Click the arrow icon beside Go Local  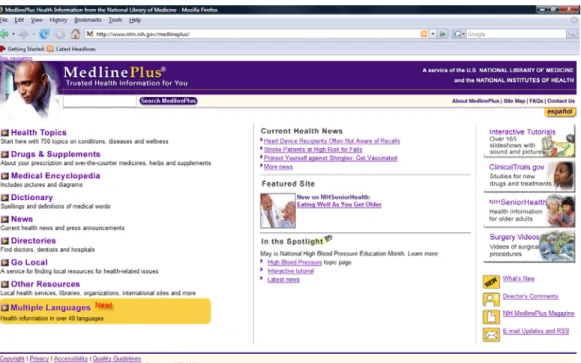[5, 263]
